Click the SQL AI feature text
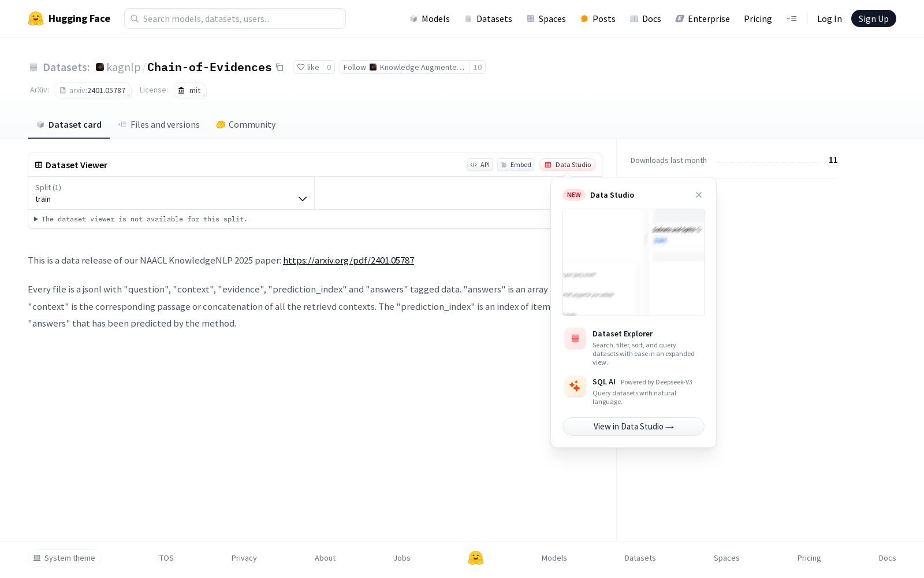Viewport: 924px width, 578px height. [x=604, y=381]
